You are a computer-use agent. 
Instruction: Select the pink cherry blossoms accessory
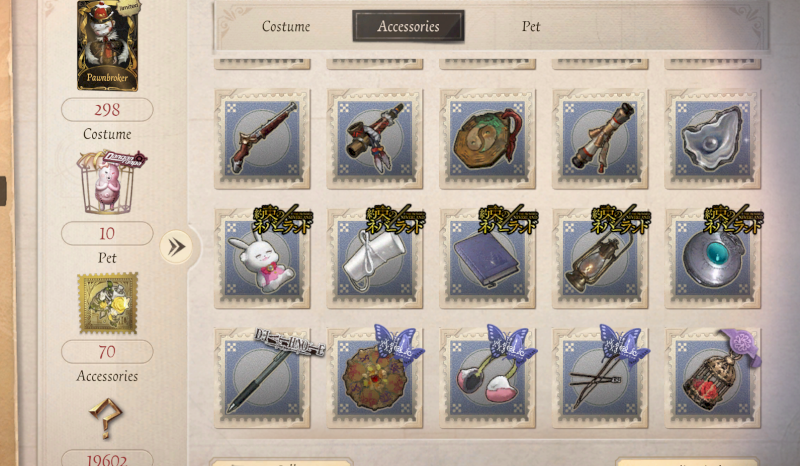point(487,378)
